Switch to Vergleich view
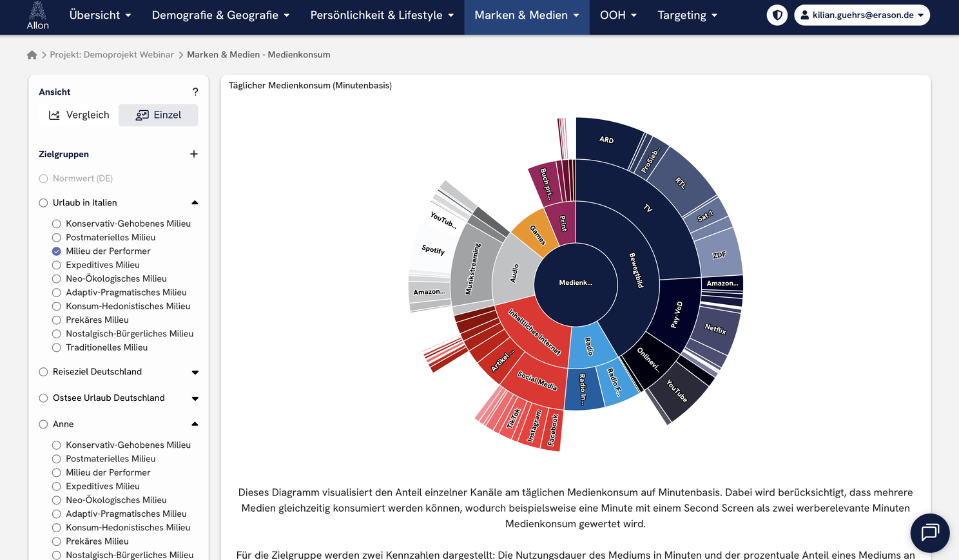Image resolution: width=959 pixels, height=560 pixels. (x=79, y=115)
